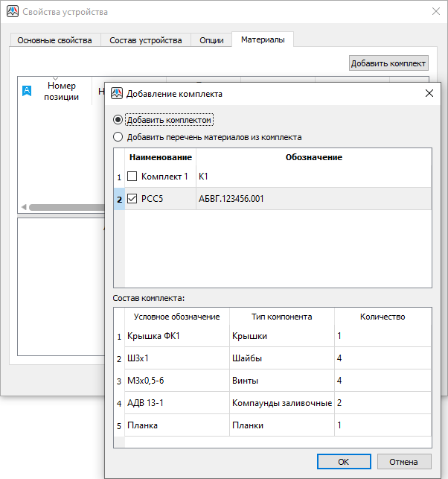Click the blue bookmark icon in table header

tap(27, 91)
